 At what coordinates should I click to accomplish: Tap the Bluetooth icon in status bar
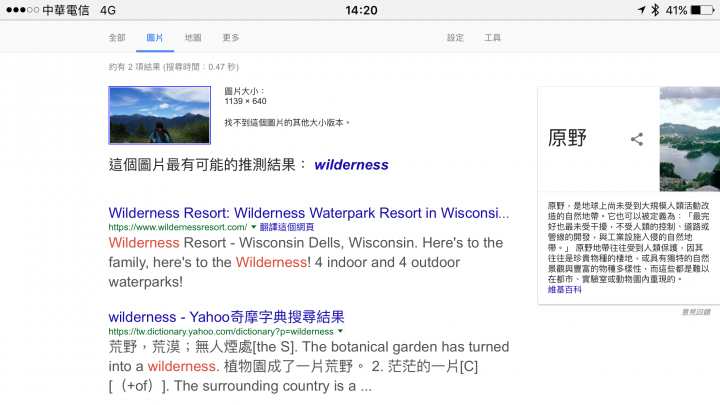click(655, 10)
